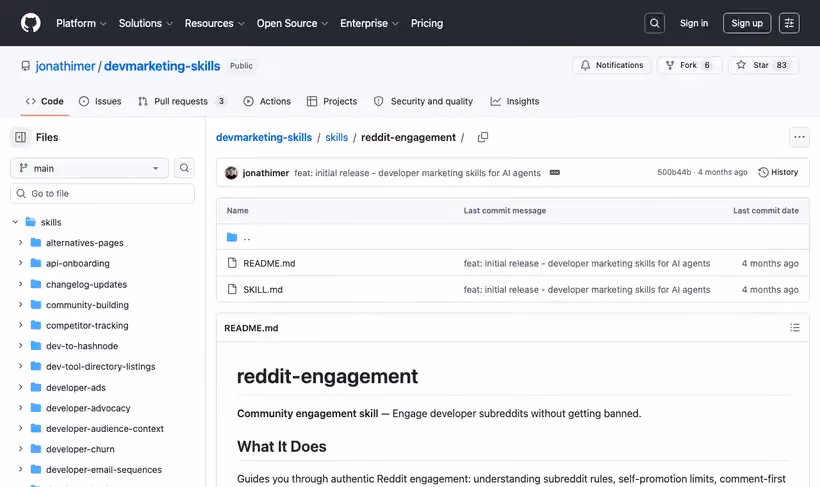This screenshot has width=820, height=487.
Task: Click the skills folder icon in tree
Action: coord(31,222)
